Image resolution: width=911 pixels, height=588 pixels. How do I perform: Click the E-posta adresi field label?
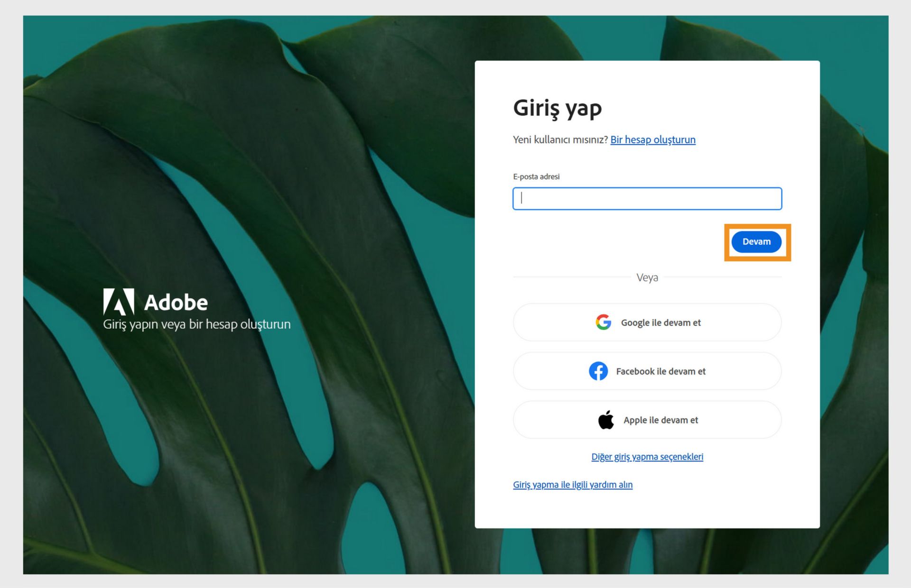(536, 177)
